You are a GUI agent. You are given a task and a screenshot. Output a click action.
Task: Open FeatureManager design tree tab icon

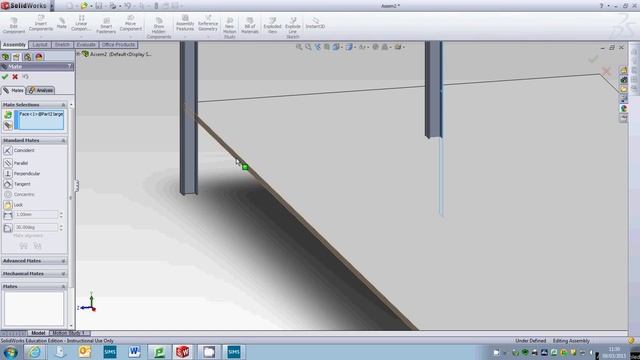click(x=5, y=57)
